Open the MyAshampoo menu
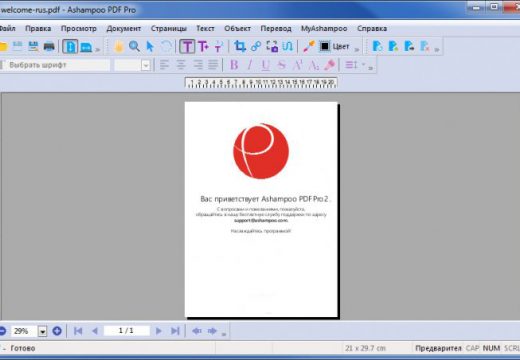Viewport: 520px width, 360px height. [x=324, y=28]
